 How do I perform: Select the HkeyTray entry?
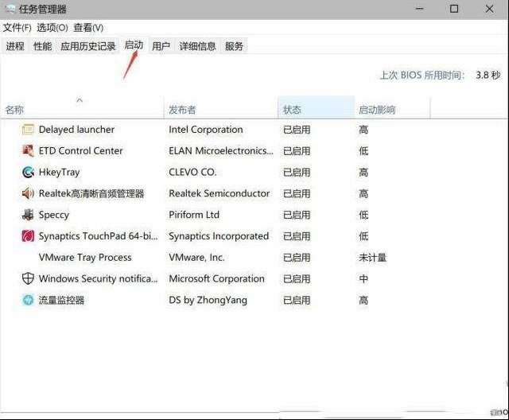[x=59, y=173]
